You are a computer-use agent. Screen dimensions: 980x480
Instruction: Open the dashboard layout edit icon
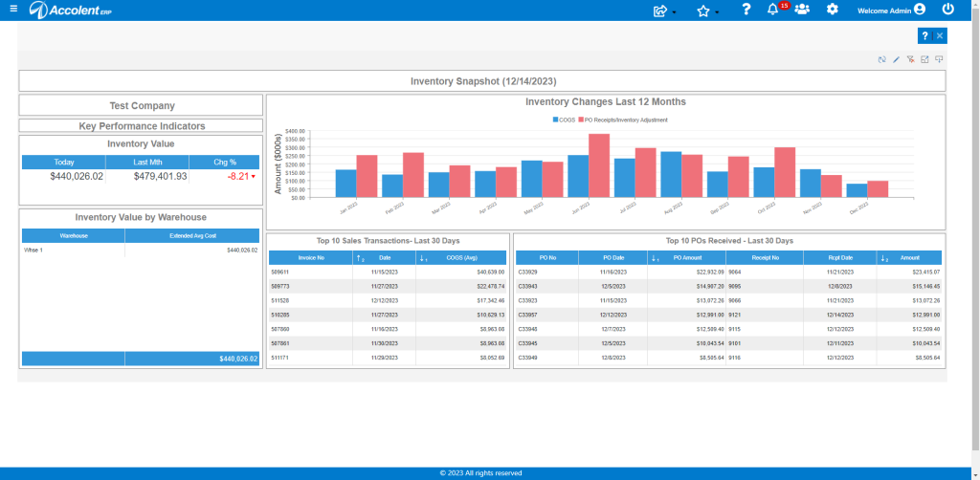point(925,59)
